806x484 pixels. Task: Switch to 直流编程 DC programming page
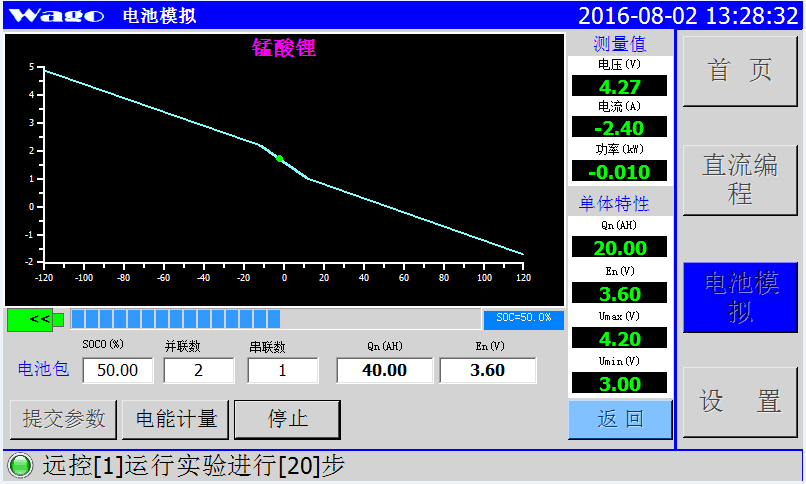coord(740,180)
